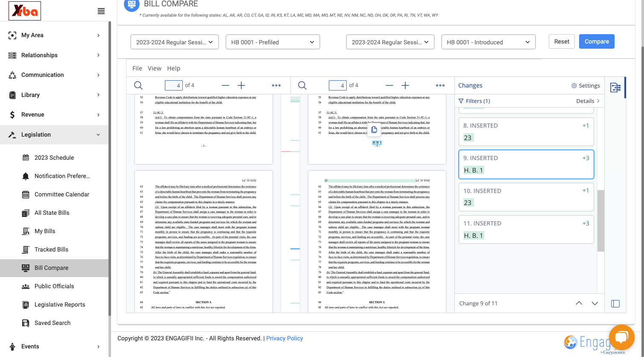644x357 pixels.
Task: Click the copy icon in right document
Action: (x=374, y=129)
